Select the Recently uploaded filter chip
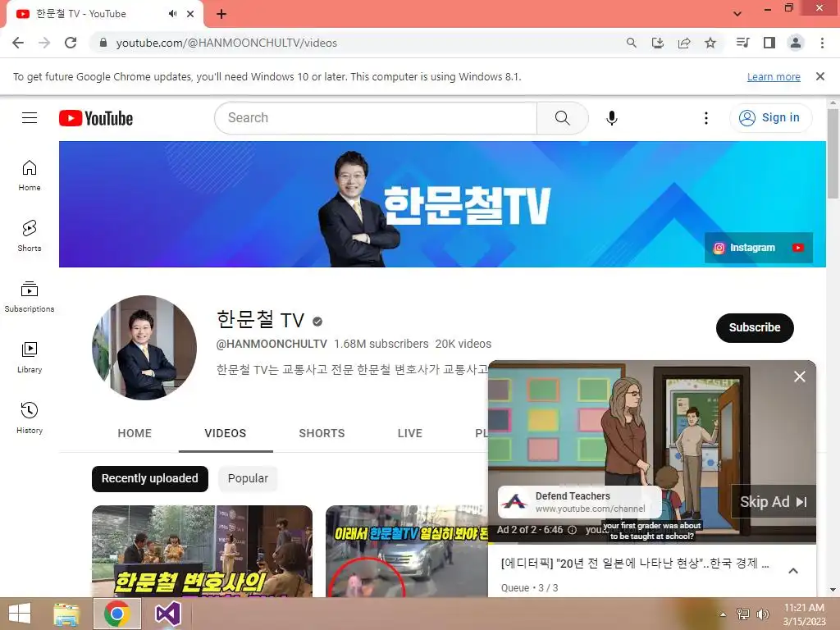840x630 pixels. click(x=150, y=478)
